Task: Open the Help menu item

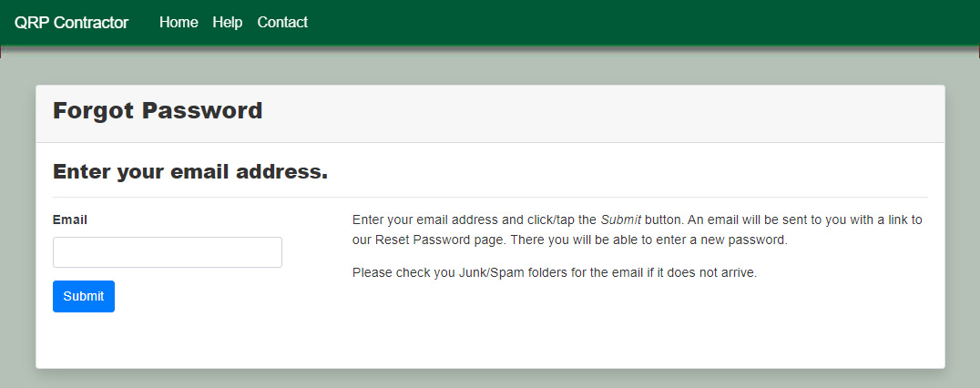Action: [227, 23]
